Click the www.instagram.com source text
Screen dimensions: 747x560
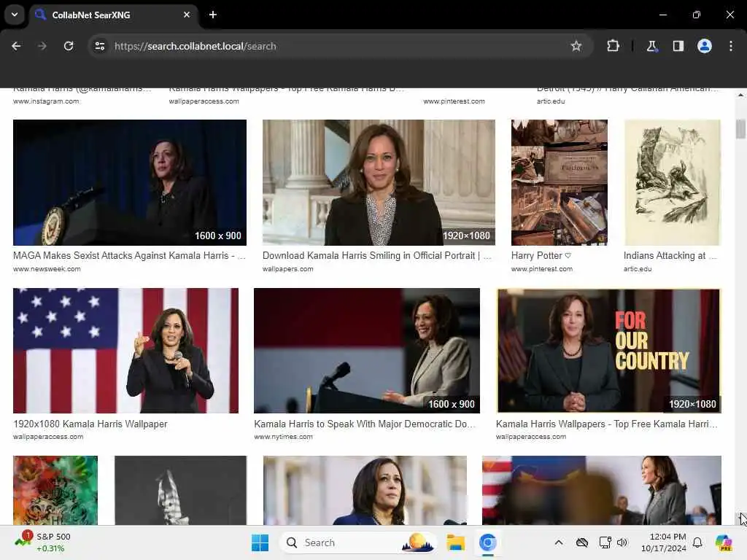pos(46,101)
